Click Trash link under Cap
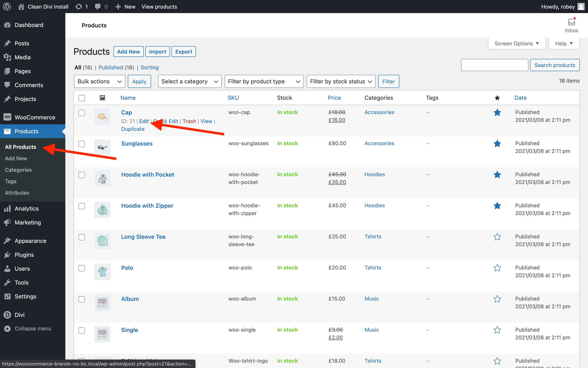588x368 pixels. pyautogui.click(x=189, y=121)
